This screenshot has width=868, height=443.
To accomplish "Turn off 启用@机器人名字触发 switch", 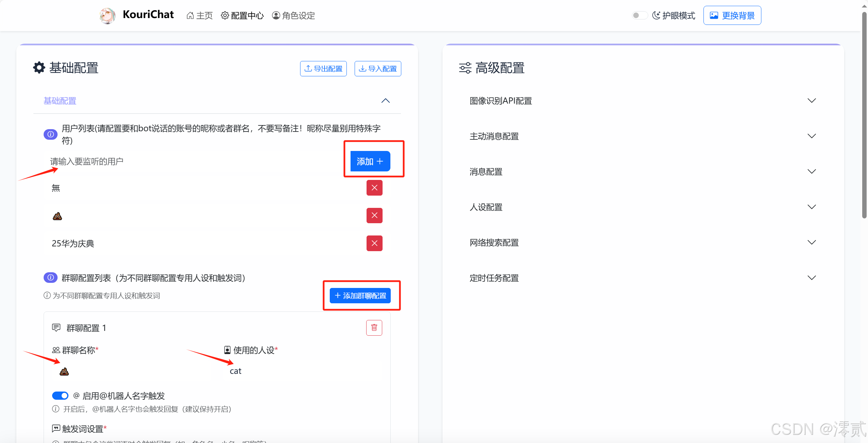I will tap(60, 396).
